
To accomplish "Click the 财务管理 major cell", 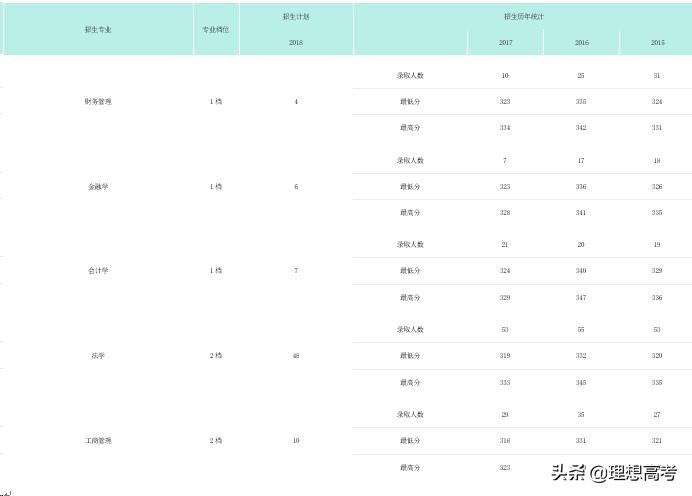I will 98,101.
